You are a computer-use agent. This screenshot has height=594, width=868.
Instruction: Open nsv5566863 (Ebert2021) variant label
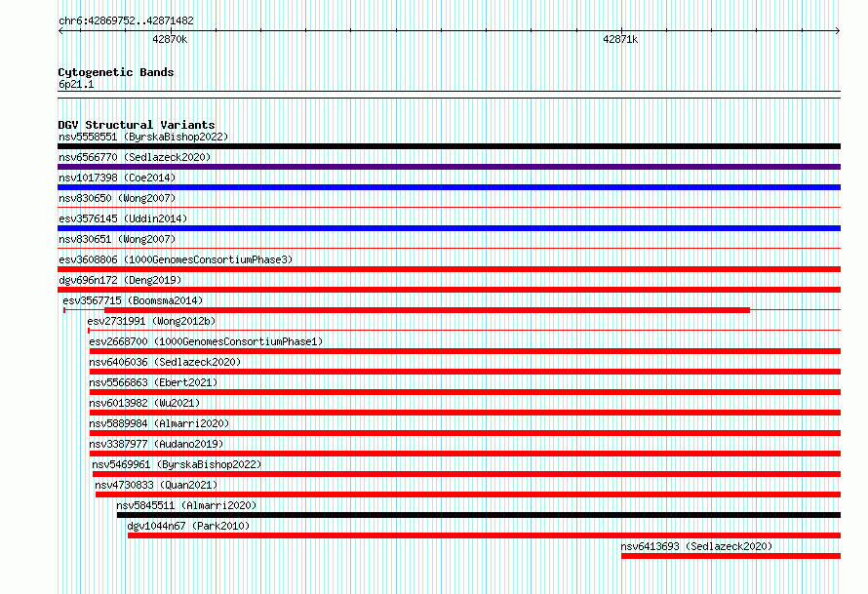pyautogui.click(x=153, y=382)
